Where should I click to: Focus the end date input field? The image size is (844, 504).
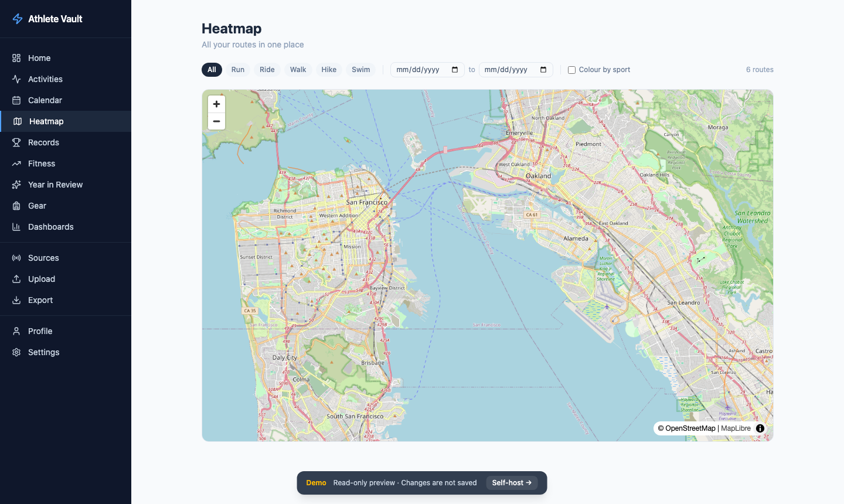pyautogui.click(x=516, y=70)
